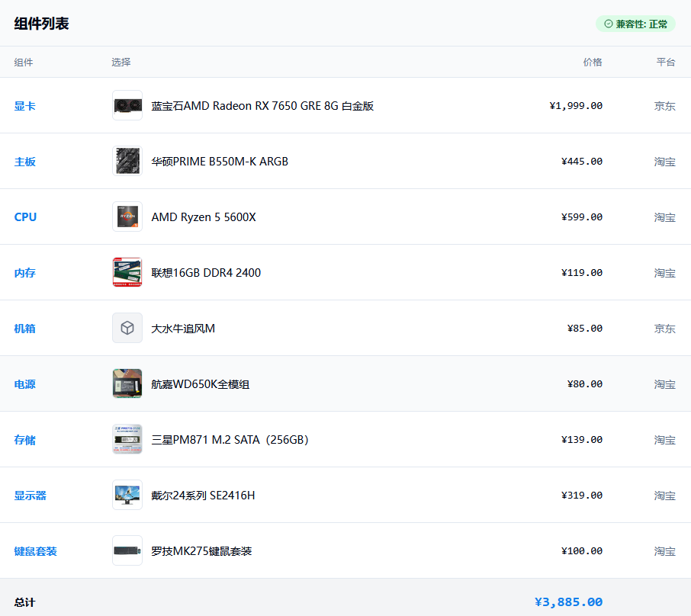The width and height of the screenshot is (691, 616).
Task: Select 蓝宝石AMD Radeon RX 7650 GRE name
Action: 262,106
